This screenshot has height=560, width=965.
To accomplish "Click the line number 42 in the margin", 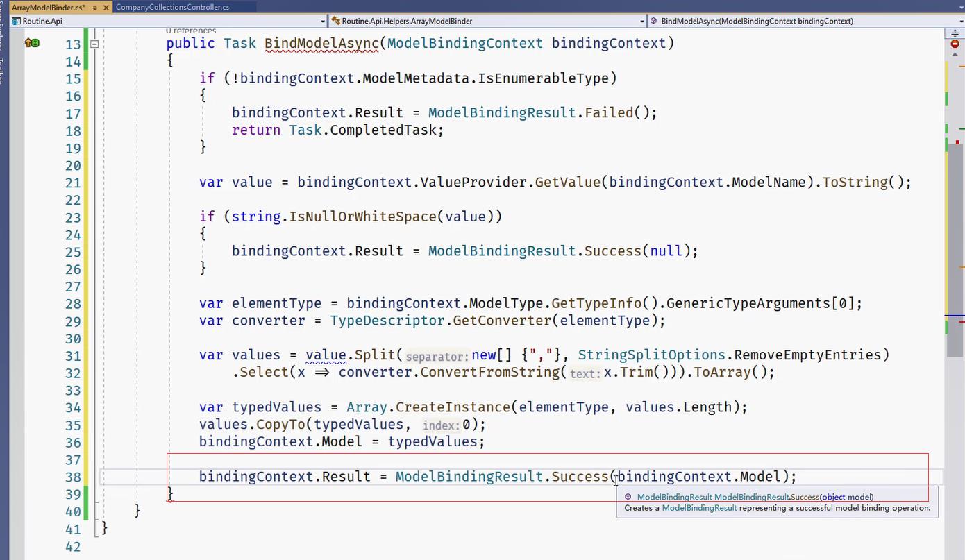I will 73,546.
